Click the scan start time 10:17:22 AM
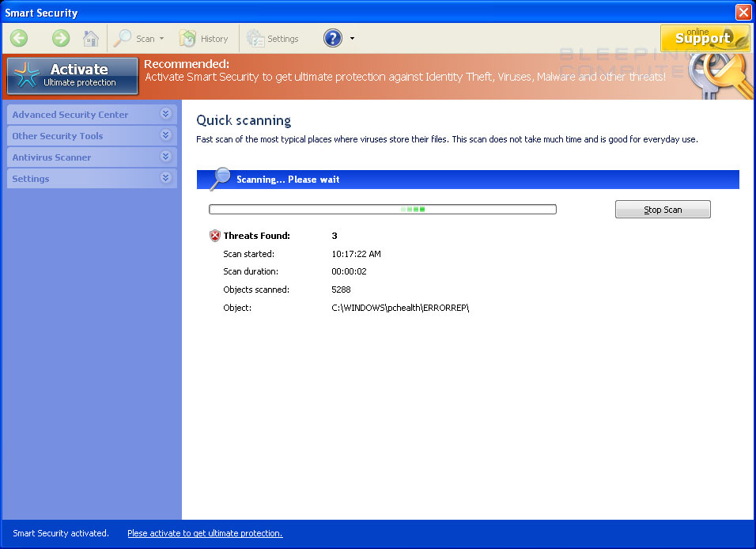Screen dimensions: 756x549 (357, 254)
